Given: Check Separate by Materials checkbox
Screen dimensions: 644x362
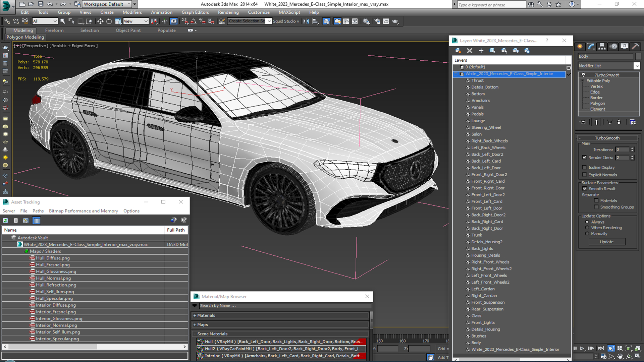Looking at the screenshot, I should 596,201.
